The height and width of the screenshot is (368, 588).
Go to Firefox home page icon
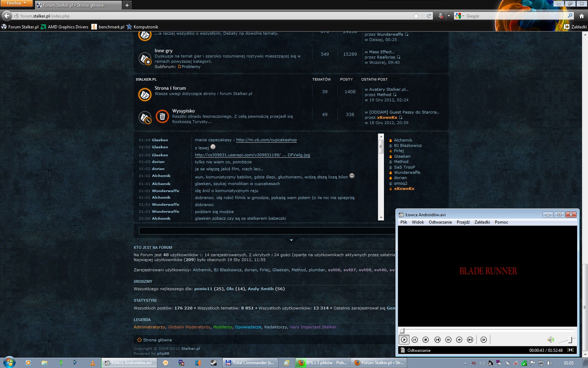click(x=581, y=16)
